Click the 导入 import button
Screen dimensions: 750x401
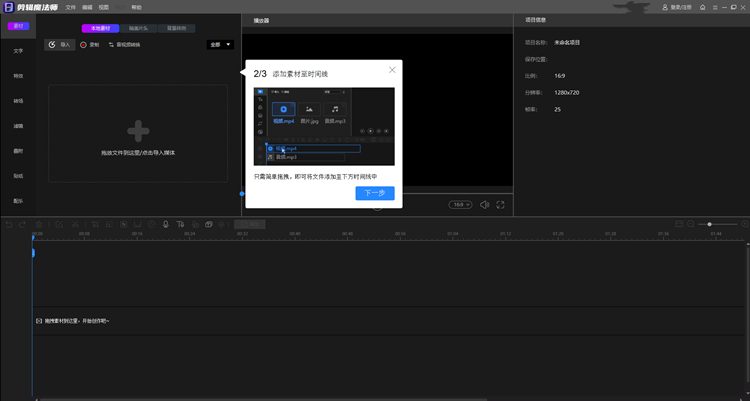coord(60,45)
